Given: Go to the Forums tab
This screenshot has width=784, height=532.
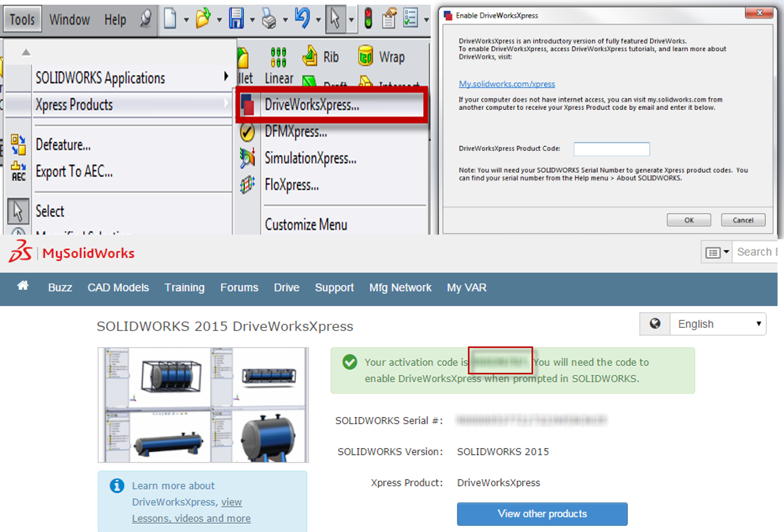Looking at the screenshot, I should (x=239, y=287).
